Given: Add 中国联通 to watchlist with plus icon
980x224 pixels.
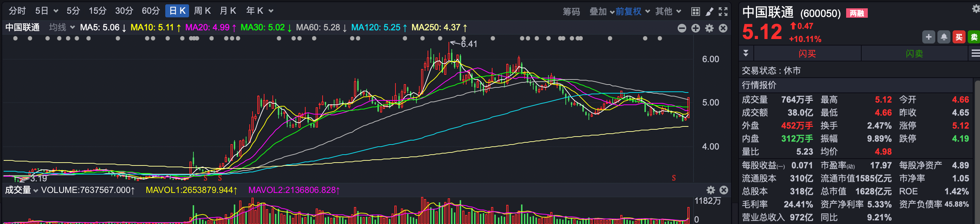Looking at the screenshot, I should 929,37.
